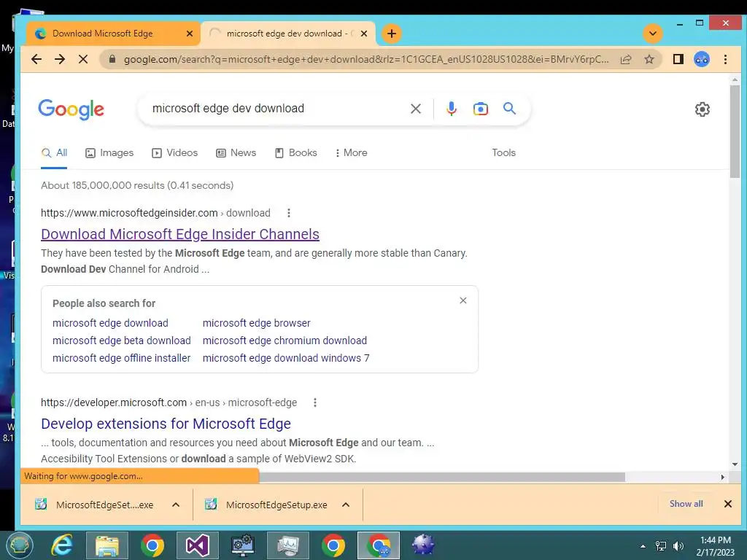Open the Chrome profile avatar
This screenshot has width=747, height=560.
pyautogui.click(x=701, y=59)
